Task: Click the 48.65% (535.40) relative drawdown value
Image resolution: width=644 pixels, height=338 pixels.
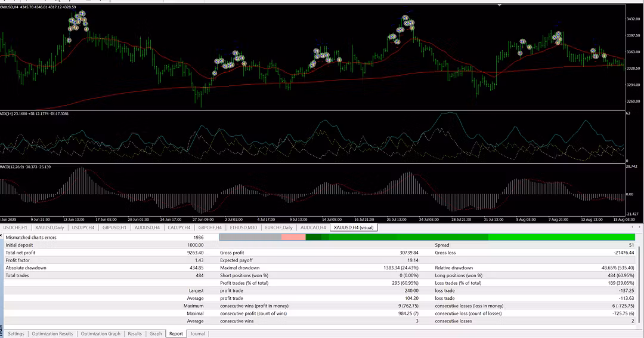Action: click(618, 268)
